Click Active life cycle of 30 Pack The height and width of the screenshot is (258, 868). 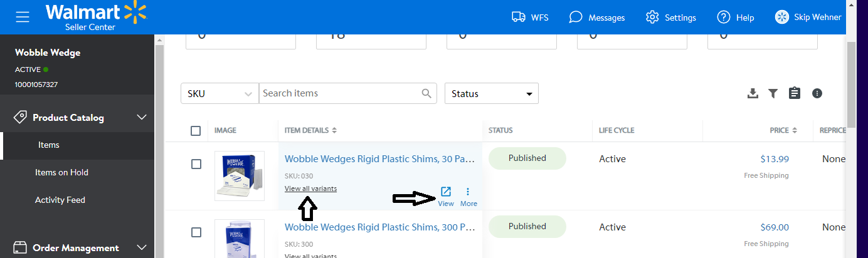pyautogui.click(x=612, y=159)
